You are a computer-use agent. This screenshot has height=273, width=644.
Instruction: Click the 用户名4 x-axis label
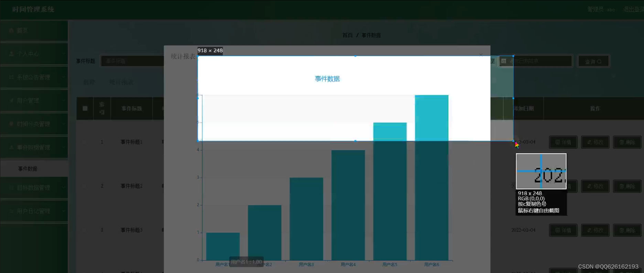coord(348,264)
